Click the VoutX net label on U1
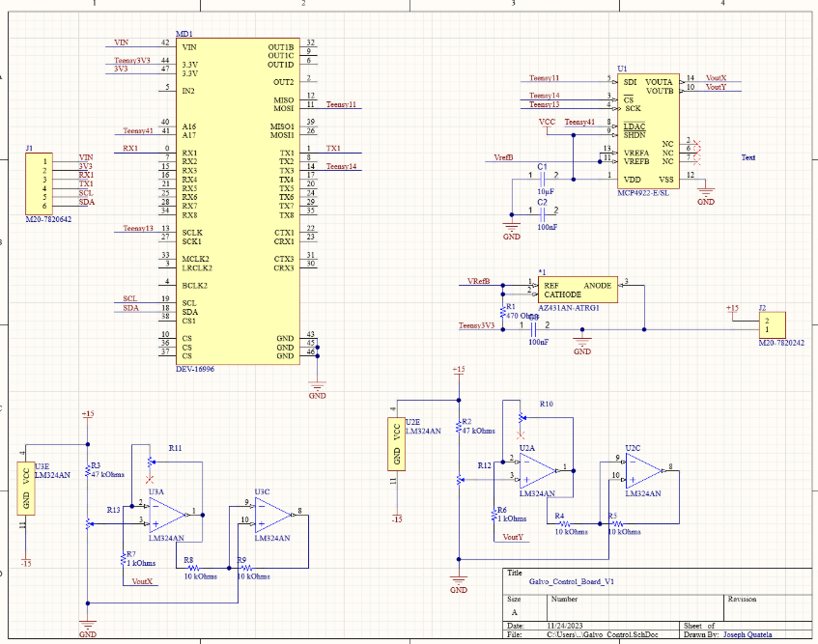 point(716,77)
